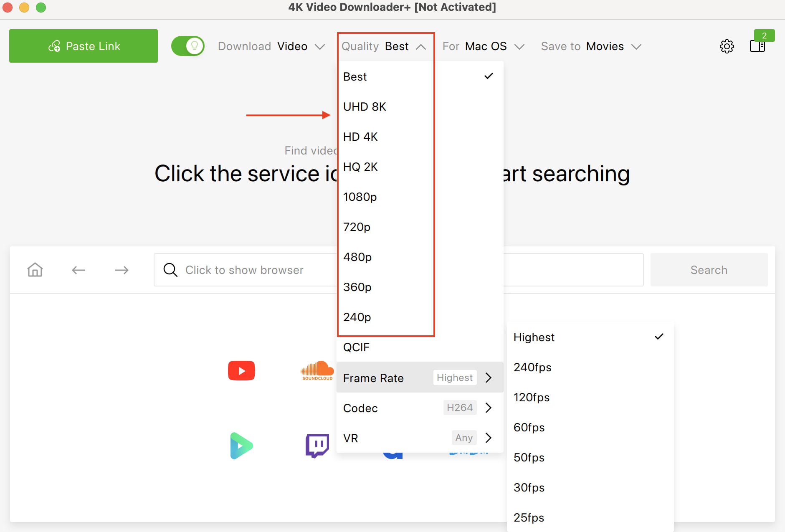
Task: Open the For Mac OS dropdown
Action: pyautogui.click(x=486, y=46)
